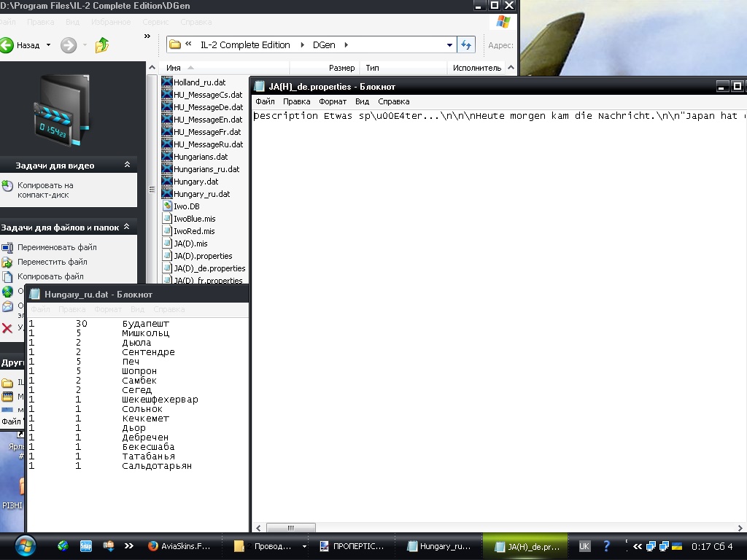Click the Snap quick launch icon
Image resolution: width=747 pixels, height=560 pixels.
[86, 546]
